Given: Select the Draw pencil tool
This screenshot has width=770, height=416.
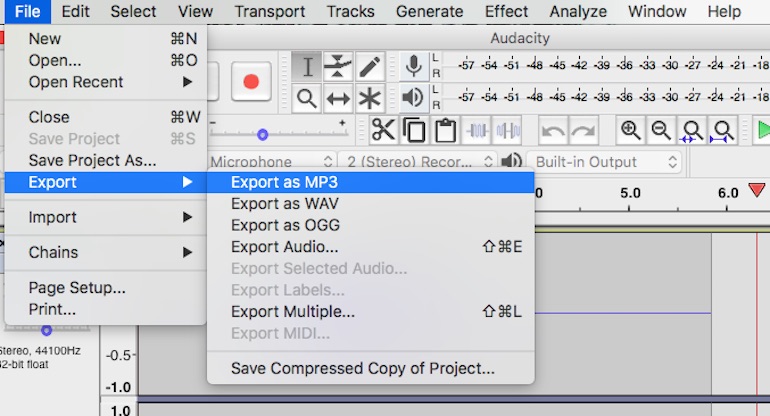Looking at the screenshot, I should click(x=369, y=67).
